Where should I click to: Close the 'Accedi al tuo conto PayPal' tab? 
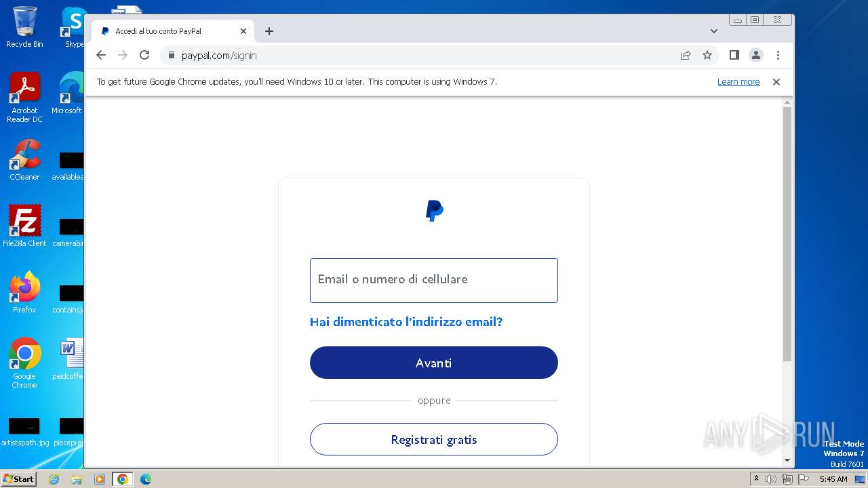click(243, 31)
